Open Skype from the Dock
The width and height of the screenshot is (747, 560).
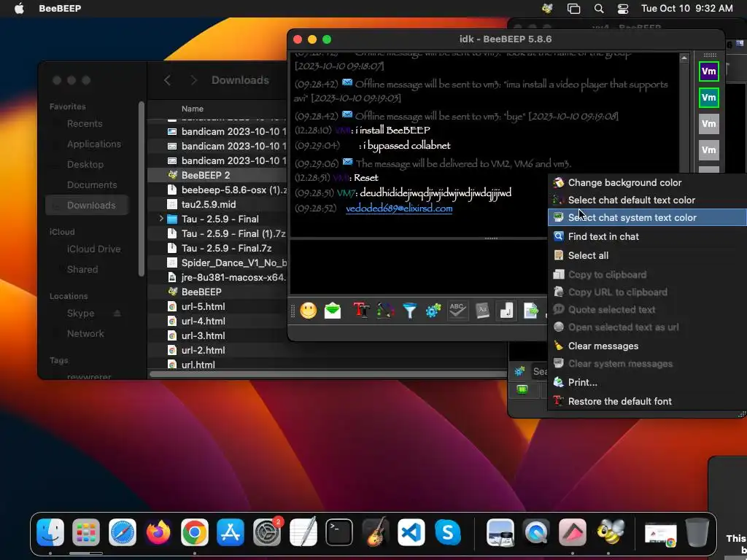(447, 532)
